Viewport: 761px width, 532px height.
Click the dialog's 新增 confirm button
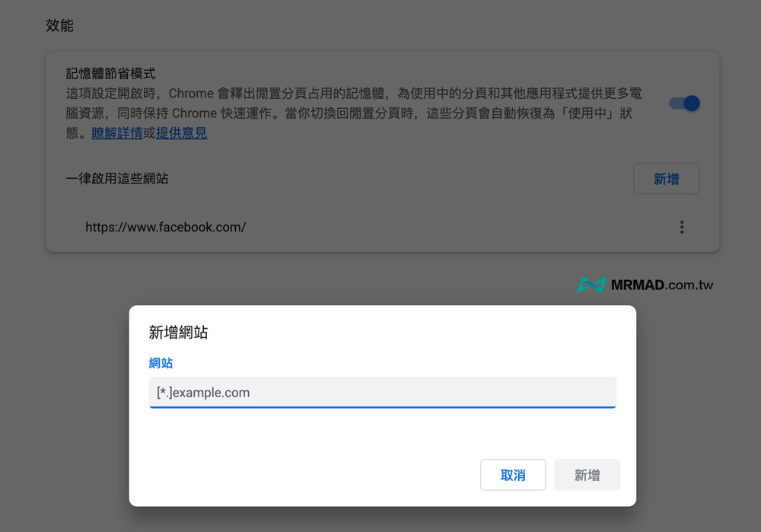(x=587, y=475)
